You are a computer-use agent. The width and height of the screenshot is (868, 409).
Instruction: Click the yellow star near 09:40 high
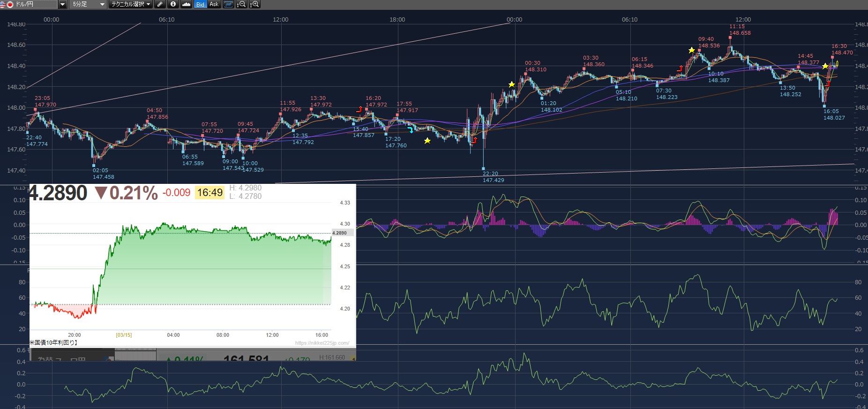tap(691, 50)
